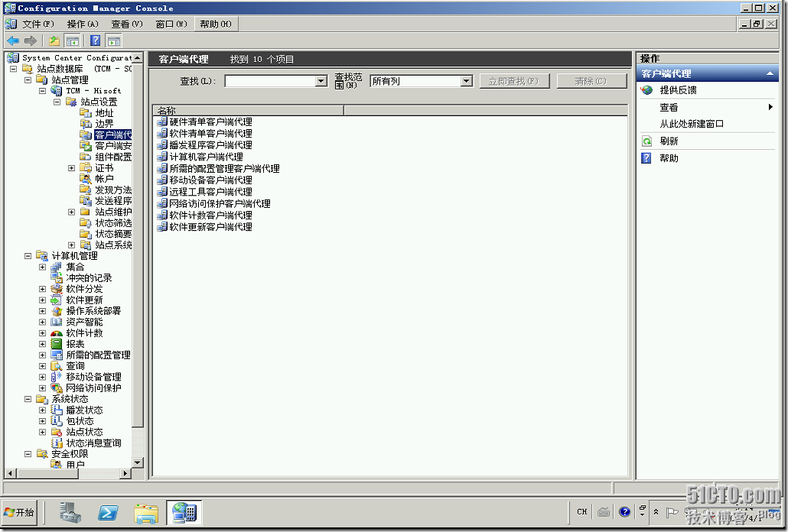Image resolution: width=788 pixels, height=532 pixels.
Task: Expand the 操作系统部署 tree node
Action: (42, 311)
